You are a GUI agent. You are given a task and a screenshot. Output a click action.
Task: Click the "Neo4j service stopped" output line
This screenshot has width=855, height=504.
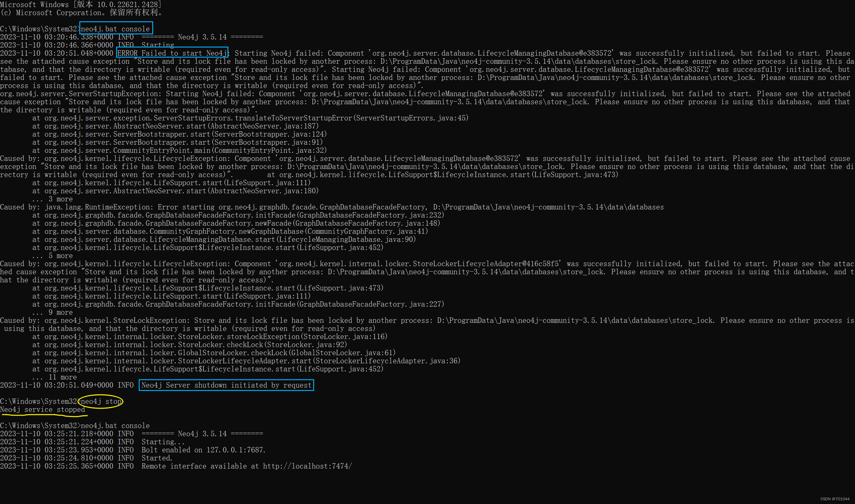point(43,410)
